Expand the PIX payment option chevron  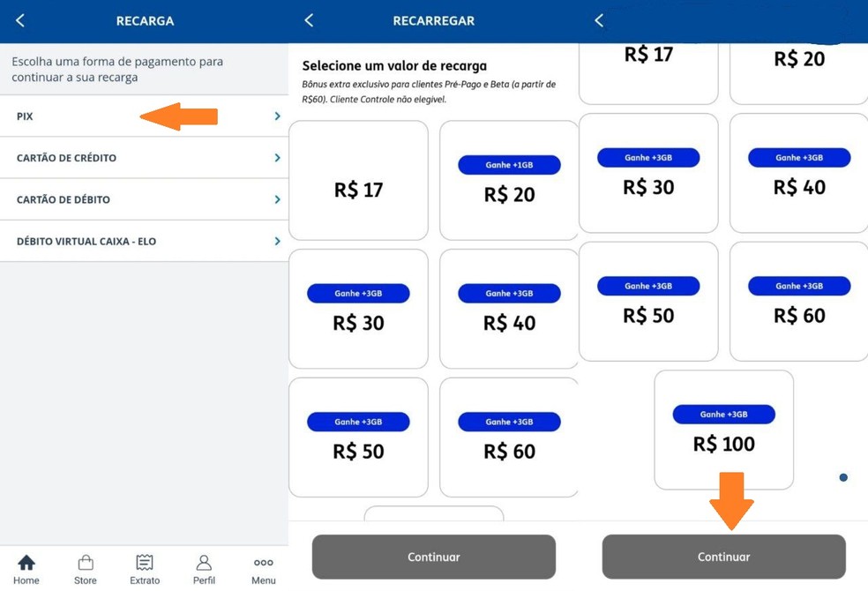276,116
